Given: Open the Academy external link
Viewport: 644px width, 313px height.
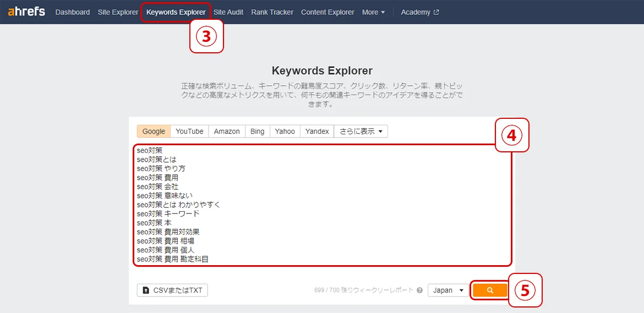Looking at the screenshot, I should coord(420,12).
